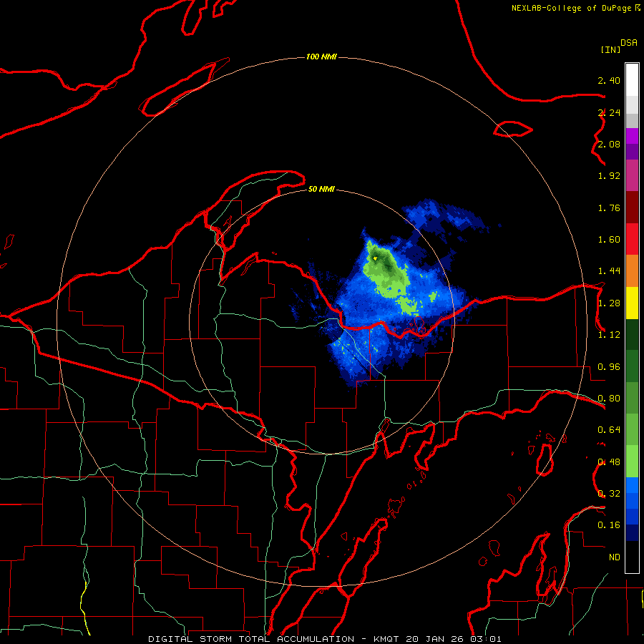Click the 0.32 legend value
This screenshot has width=644, height=644.
609,494
